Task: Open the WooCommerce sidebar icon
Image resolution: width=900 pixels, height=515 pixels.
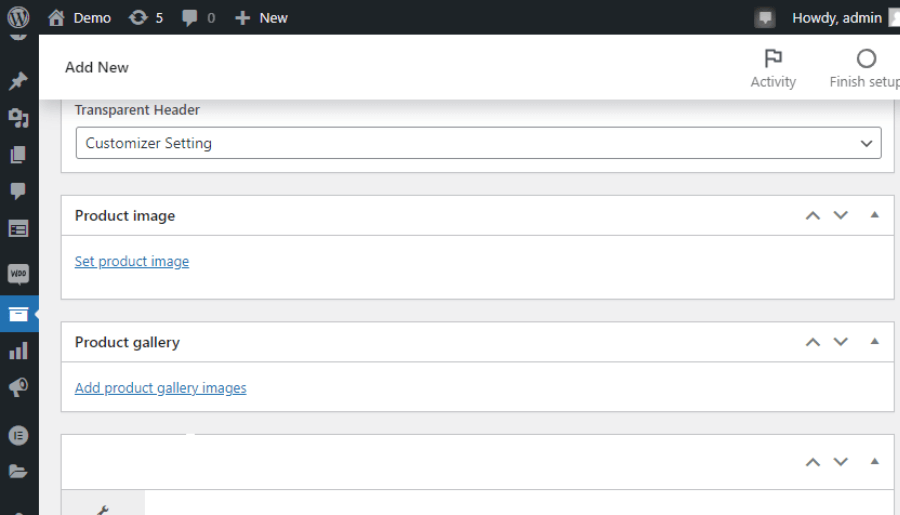Action: [18, 274]
